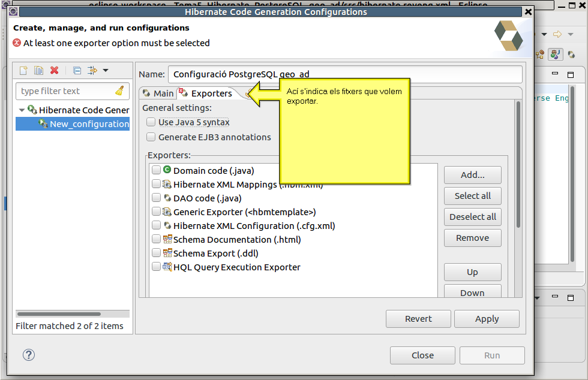Viewport: 588px width, 380px height.
Task: Maximize the lower Eclipse view pane
Action: point(571,297)
